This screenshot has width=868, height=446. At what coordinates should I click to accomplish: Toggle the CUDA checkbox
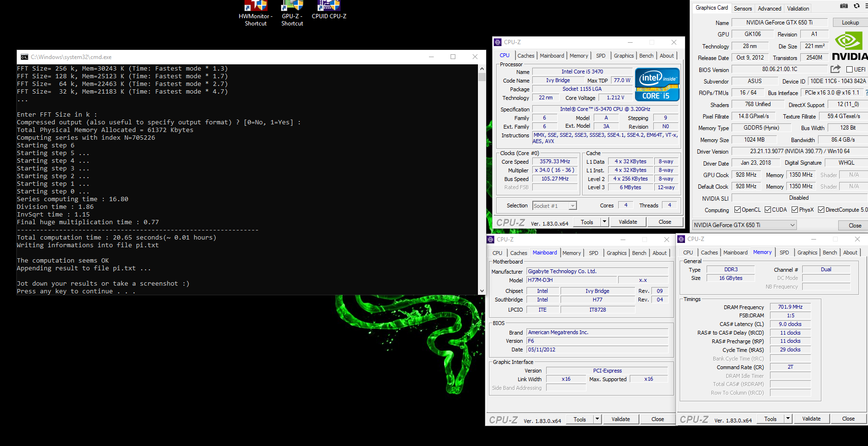pos(768,210)
